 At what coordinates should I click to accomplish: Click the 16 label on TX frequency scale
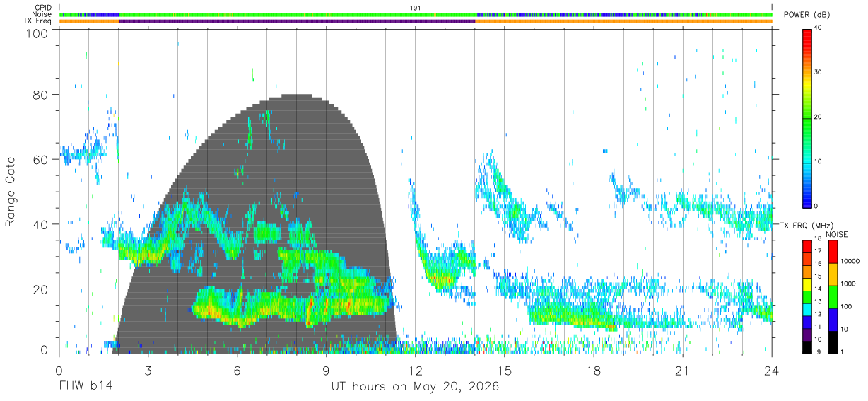pyautogui.click(x=817, y=263)
